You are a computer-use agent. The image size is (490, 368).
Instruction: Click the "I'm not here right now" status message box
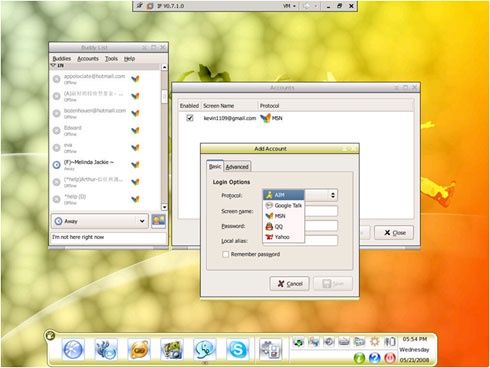pyautogui.click(x=108, y=237)
